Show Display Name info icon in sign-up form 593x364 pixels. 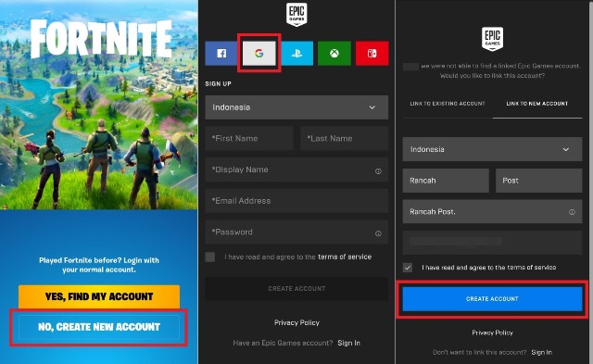(x=378, y=171)
